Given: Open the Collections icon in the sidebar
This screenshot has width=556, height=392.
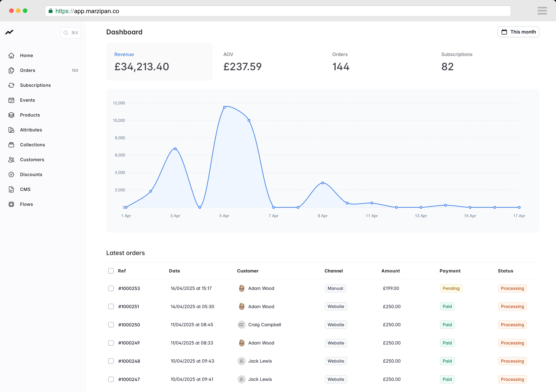Looking at the screenshot, I should pos(11,145).
